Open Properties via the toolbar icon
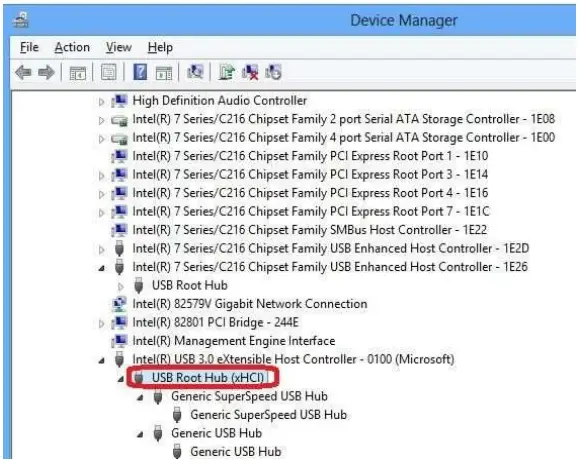The width and height of the screenshot is (580, 465). pos(109,72)
